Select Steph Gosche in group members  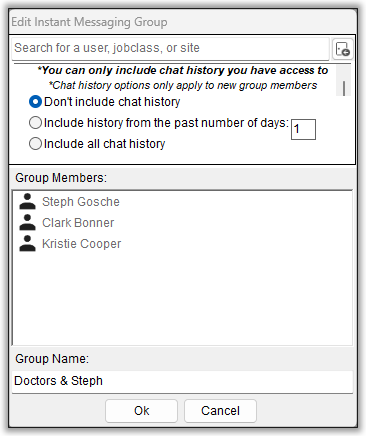click(x=81, y=202)
